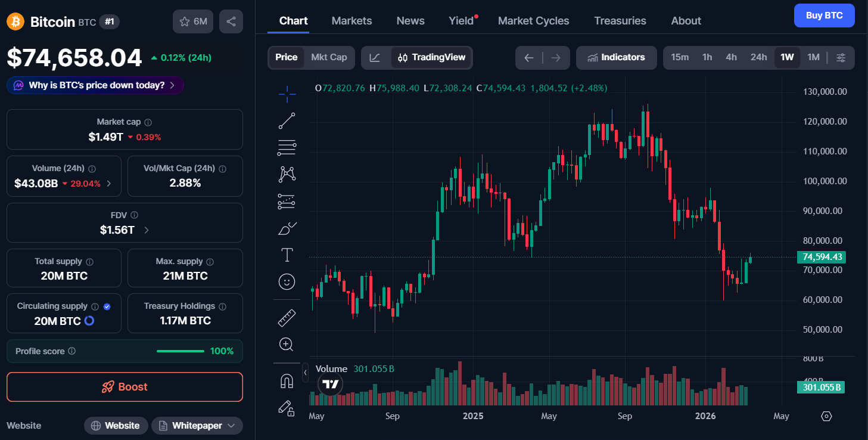Image resolution: width=868 pixels, height=440 pixels.
Task: Click the Volume (24h) info icon
Action: [x=92, y=169]
